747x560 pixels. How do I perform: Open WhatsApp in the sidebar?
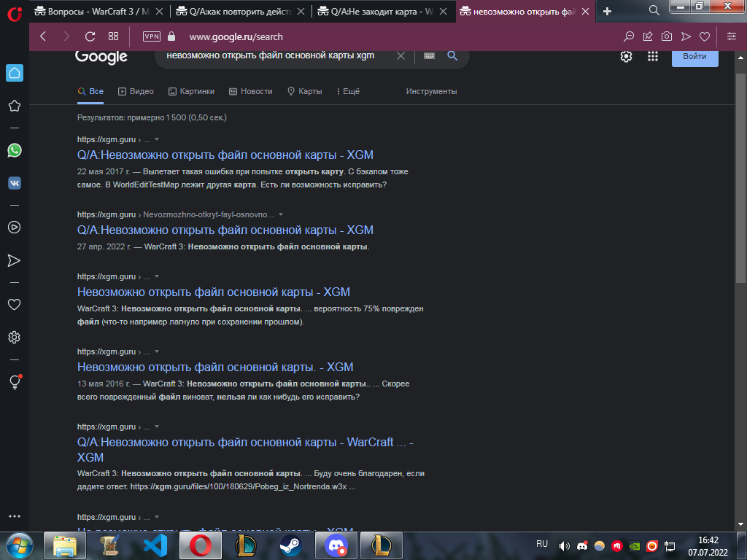pyautogui.click(x=15, y=150)
